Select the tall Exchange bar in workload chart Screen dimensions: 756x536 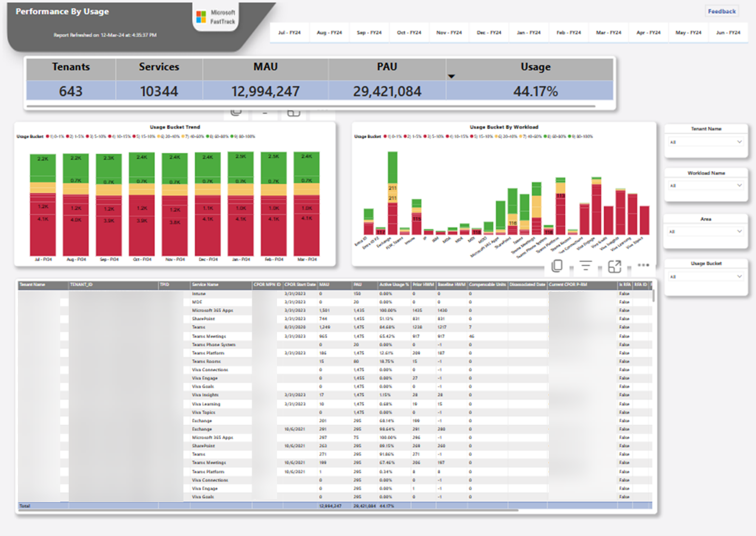(x=393, y=193)
